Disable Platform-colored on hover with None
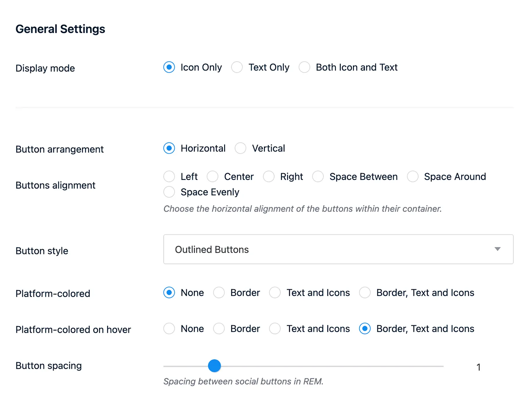Viewport: 532px width, 419px height. (x=169, y=329)
